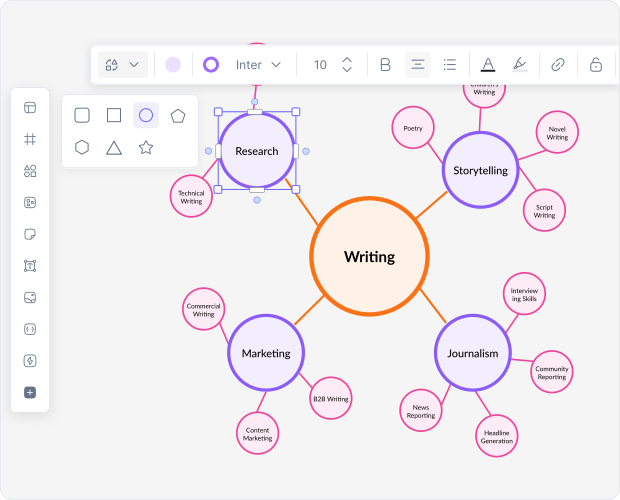The image size is (620, 500).
Task: Click the Novel Writing bubble
Action: tap(557, 132)
